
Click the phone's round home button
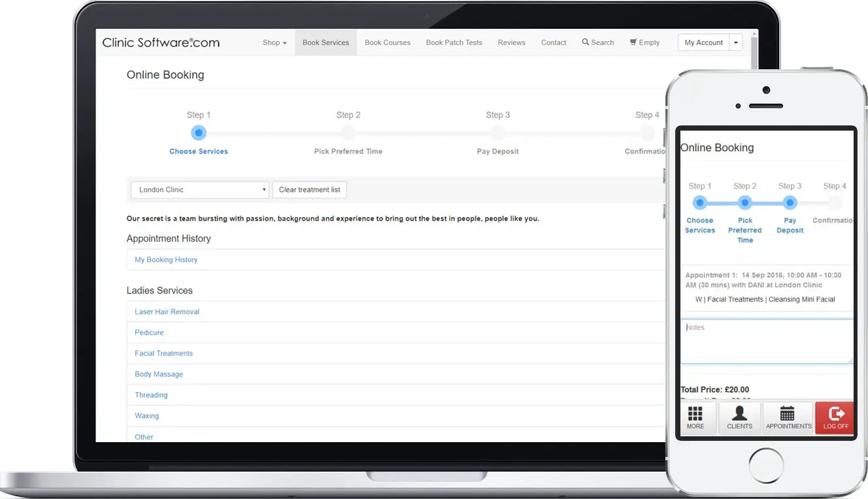(766, 465)
